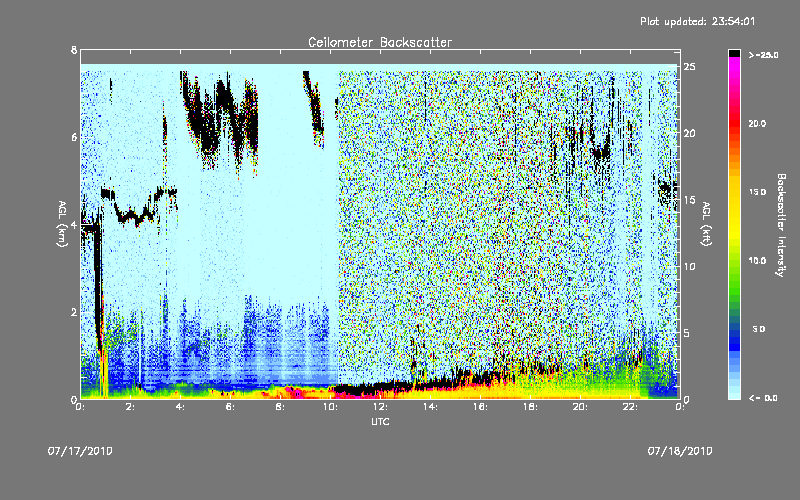Click the '12:' hour tick on UTC axis
The image size is (800, 500).
pos(380,407)
